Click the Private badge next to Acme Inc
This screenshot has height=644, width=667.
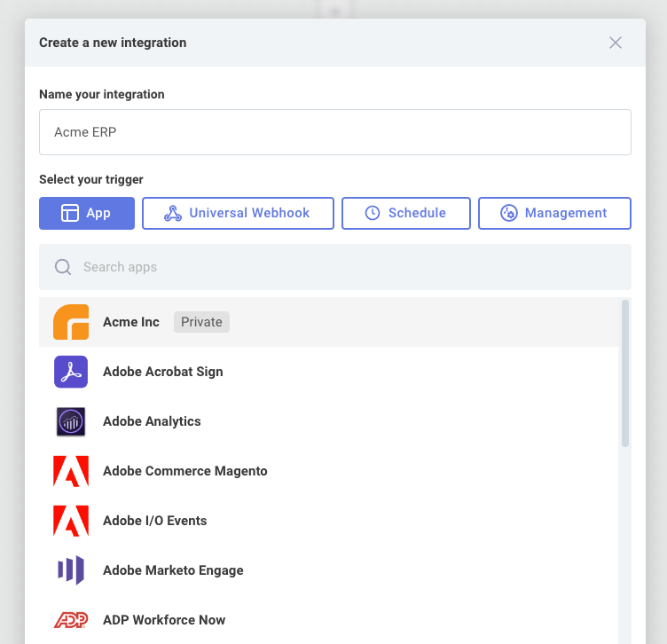(x=201, y=322)
